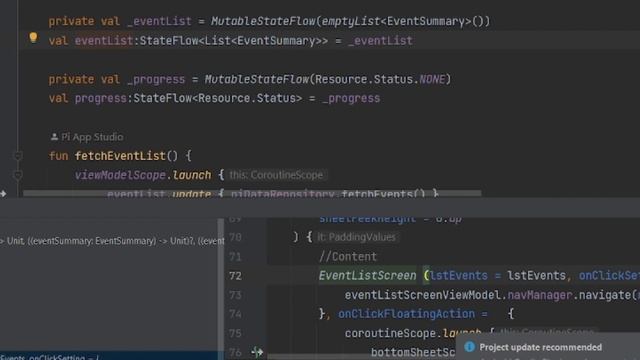Click the yellow light bulb quick-fix icon
Viewport: 640px width, 360px height.
pyautogui.click(x=33, y=38)
